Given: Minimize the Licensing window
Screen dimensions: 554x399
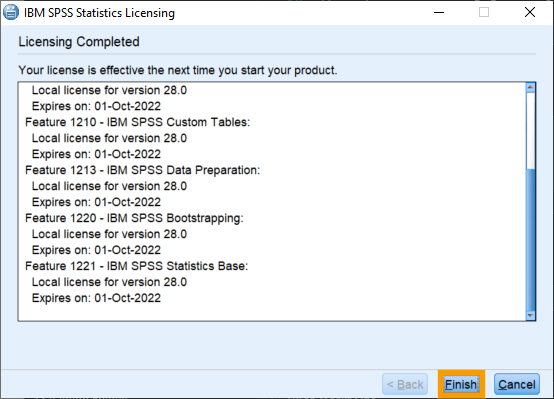Looking at the screenshot, I should tap(439, 12).
